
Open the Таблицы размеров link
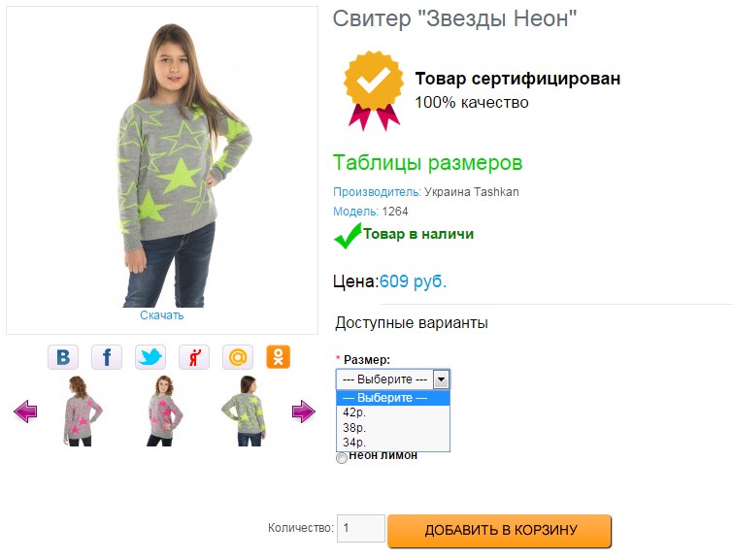point(428,163)
